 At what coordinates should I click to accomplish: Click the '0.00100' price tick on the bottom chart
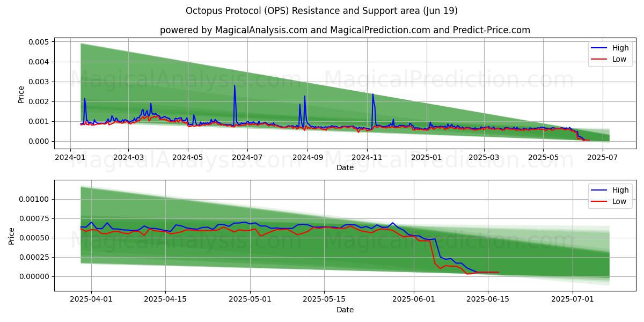pos(34,199)
